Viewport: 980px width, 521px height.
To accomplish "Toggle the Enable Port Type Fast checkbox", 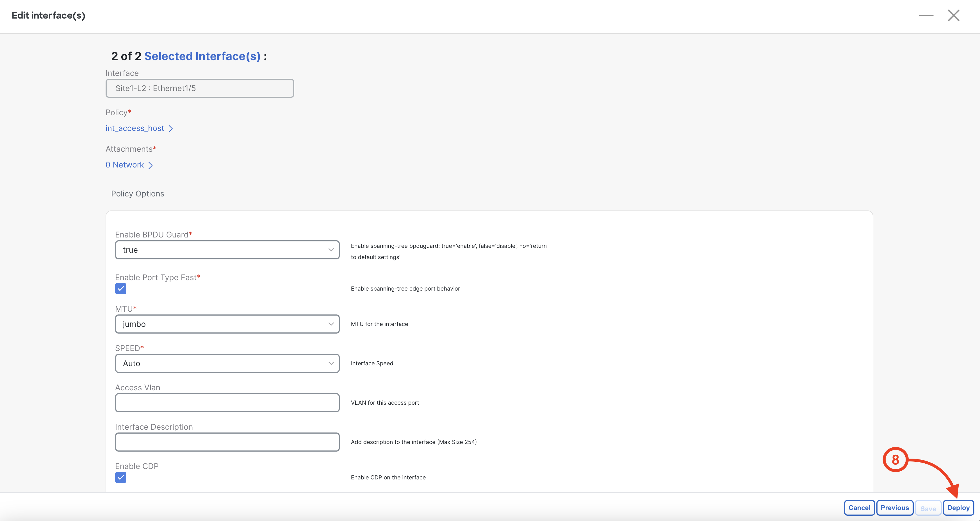I will (120, 289).
